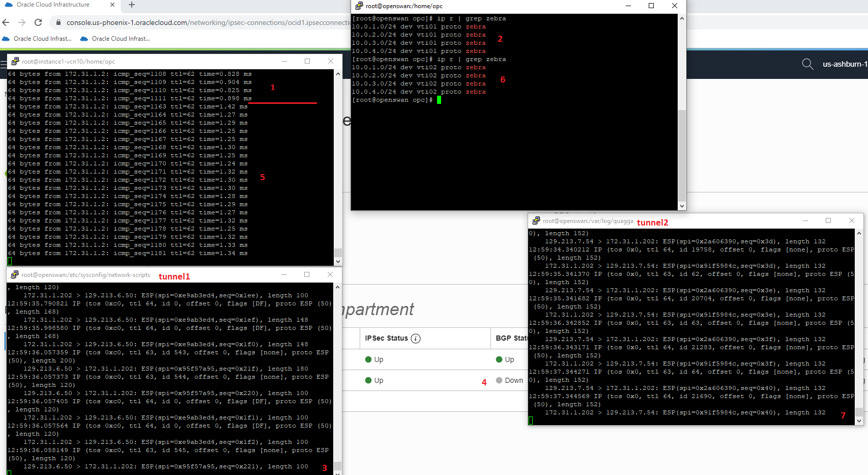The width and height of the screenshot is (868, 475).
Task: Maximize the openswan:/var/log/quagga terminal window
Action: [828, 221]
